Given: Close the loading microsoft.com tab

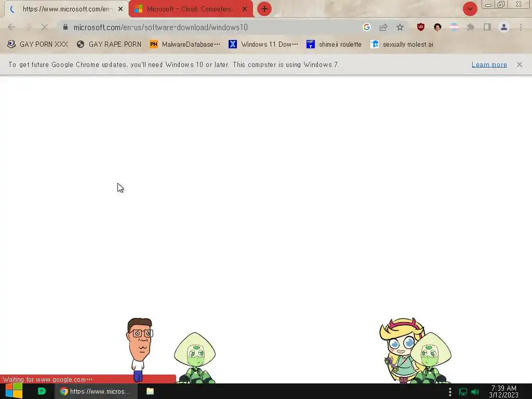Looking at the screenshot, I should click(121, 9).
